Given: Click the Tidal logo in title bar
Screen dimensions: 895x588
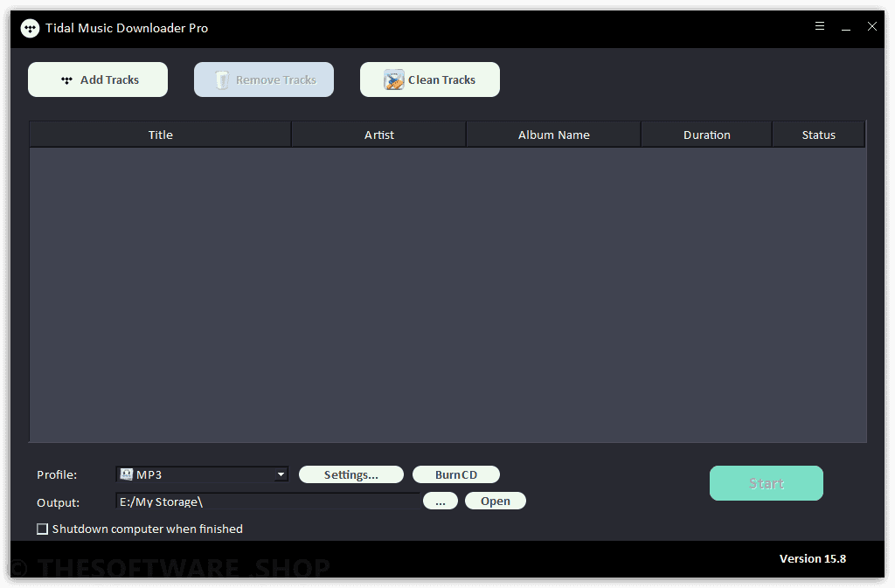Looking at the screenshot, I should [x=30, y=28].
